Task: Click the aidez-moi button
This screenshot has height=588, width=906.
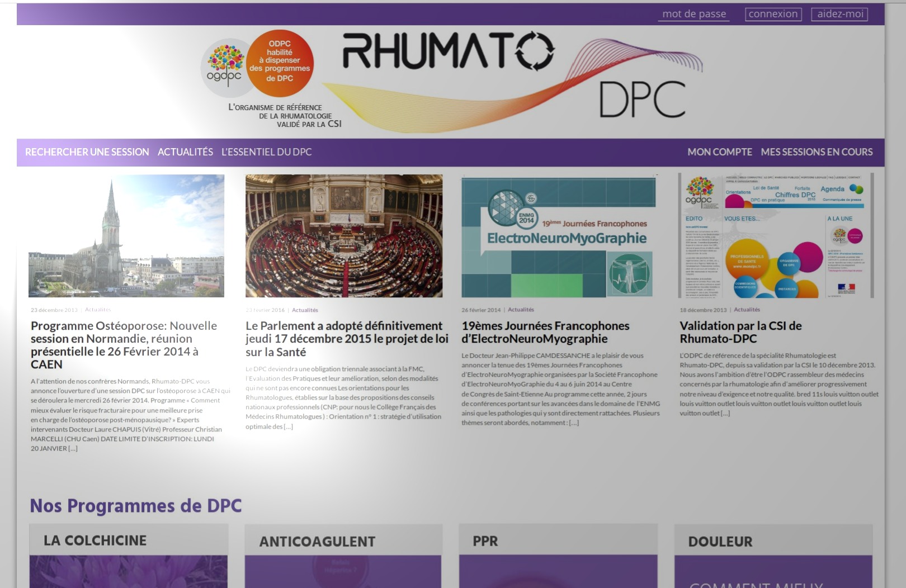Action: [x=839, y=14]
